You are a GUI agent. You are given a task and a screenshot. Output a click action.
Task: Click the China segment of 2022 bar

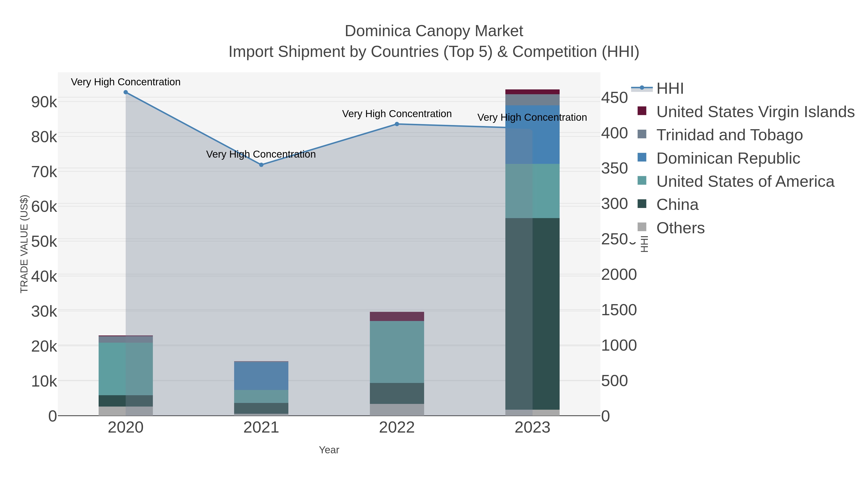[x=397, y=393]
